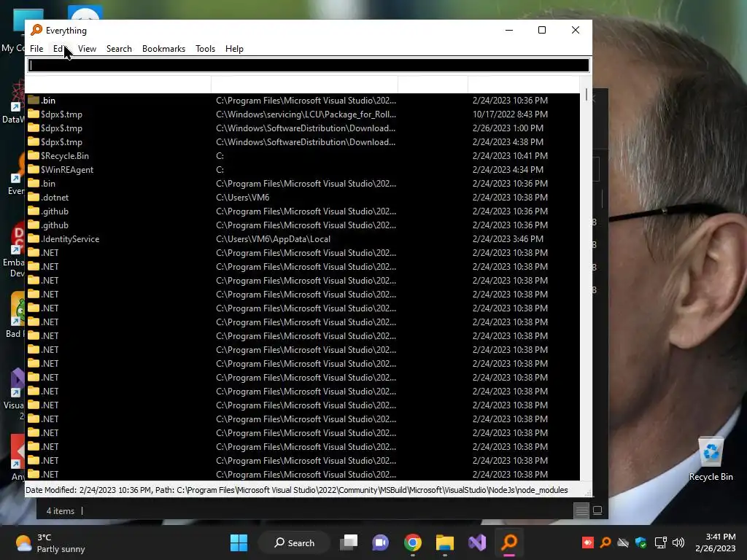The image size is (747, 560).
Task: Select the $WinREAgent folder icon
Action: (34, 169)
